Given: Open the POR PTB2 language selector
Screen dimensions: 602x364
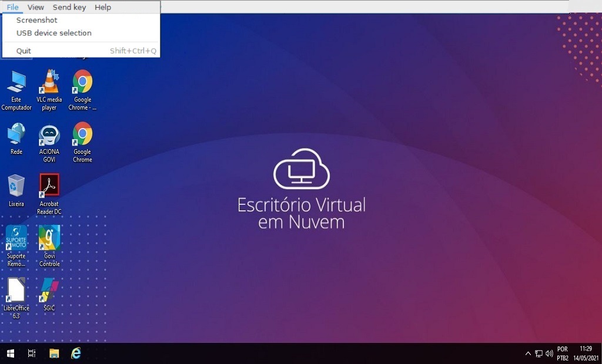Looking at the screenshot, I should click(563, 353).
